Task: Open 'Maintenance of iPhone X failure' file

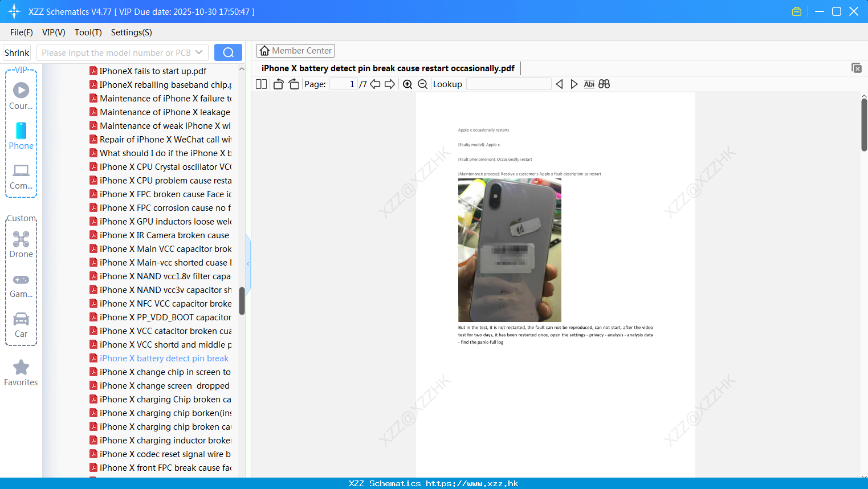Action: pos(160,99)
